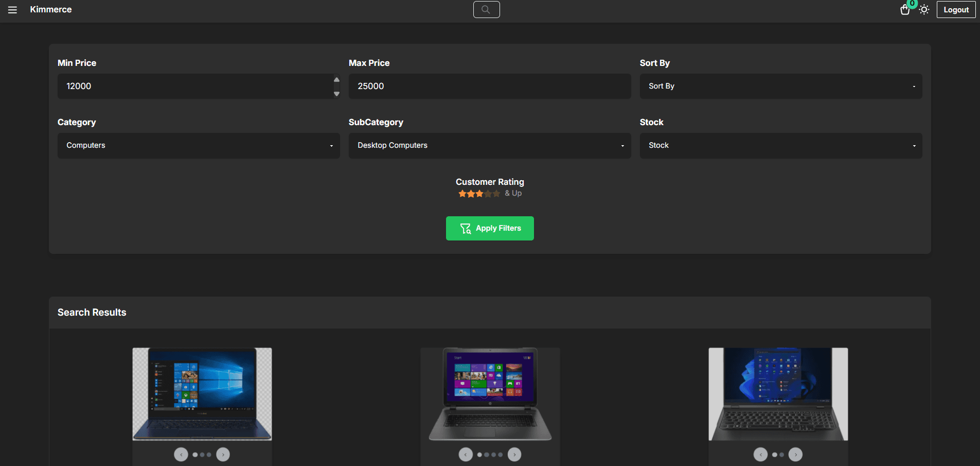
Task: Open the Stock filter dropdown
Action: [x=780, y=145]
